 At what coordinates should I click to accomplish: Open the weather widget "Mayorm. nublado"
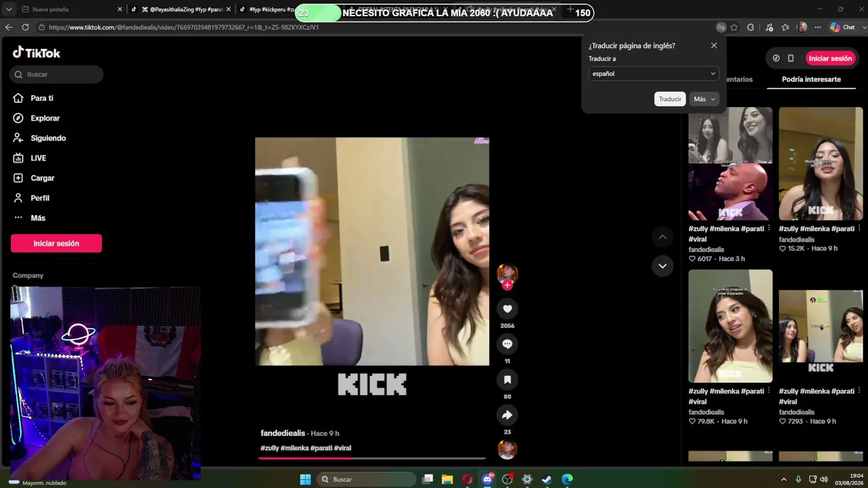[37, 483]
